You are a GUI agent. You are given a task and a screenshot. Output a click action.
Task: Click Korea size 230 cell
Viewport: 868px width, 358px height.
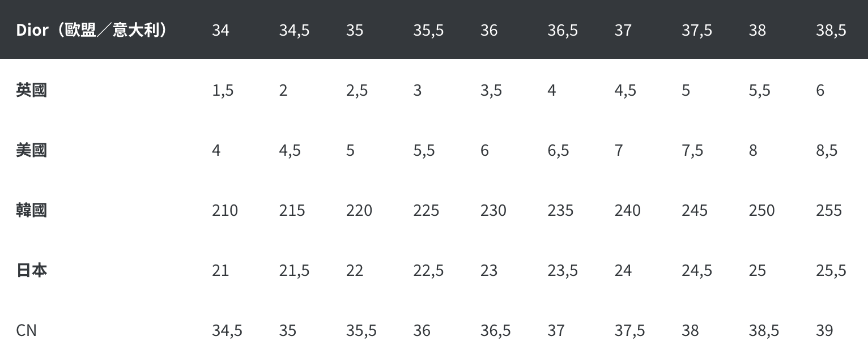pos(493,210)
